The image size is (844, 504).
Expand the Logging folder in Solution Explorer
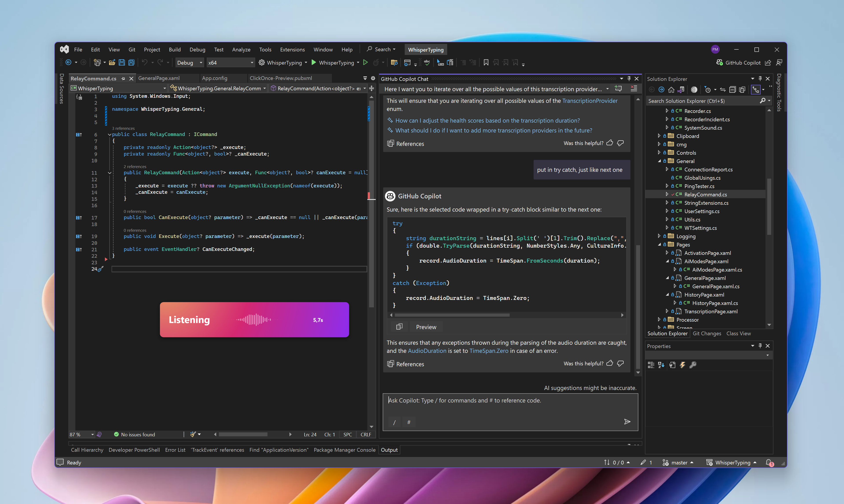(x=659, y=236)
